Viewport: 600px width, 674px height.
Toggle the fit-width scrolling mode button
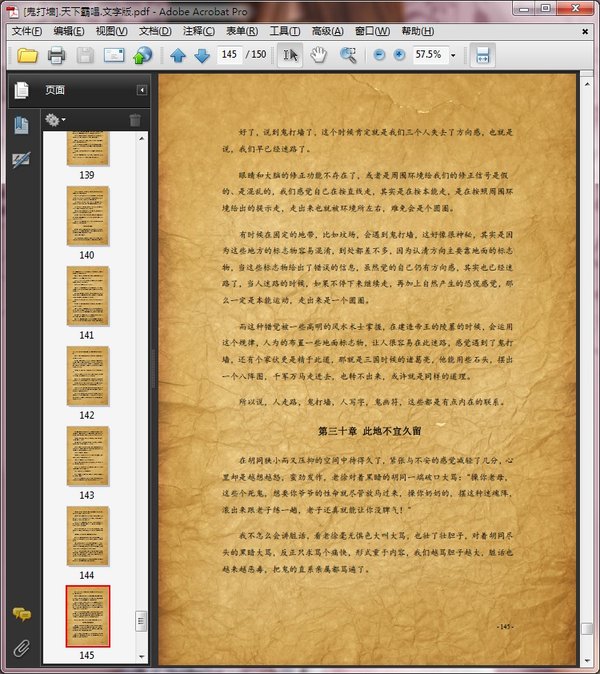pyautogui.click(x=481, y=55)
